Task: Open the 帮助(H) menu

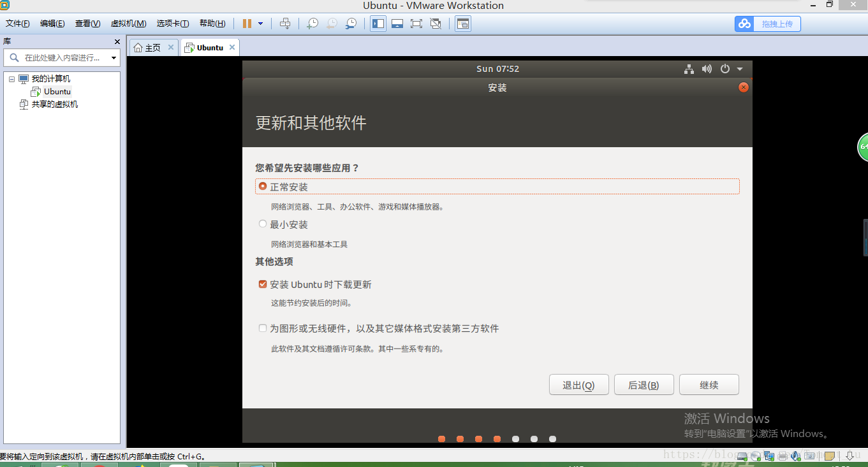Action: pos(212,24)
